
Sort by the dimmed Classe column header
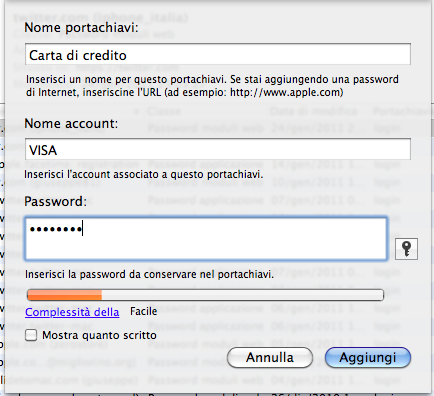[164, 111]
